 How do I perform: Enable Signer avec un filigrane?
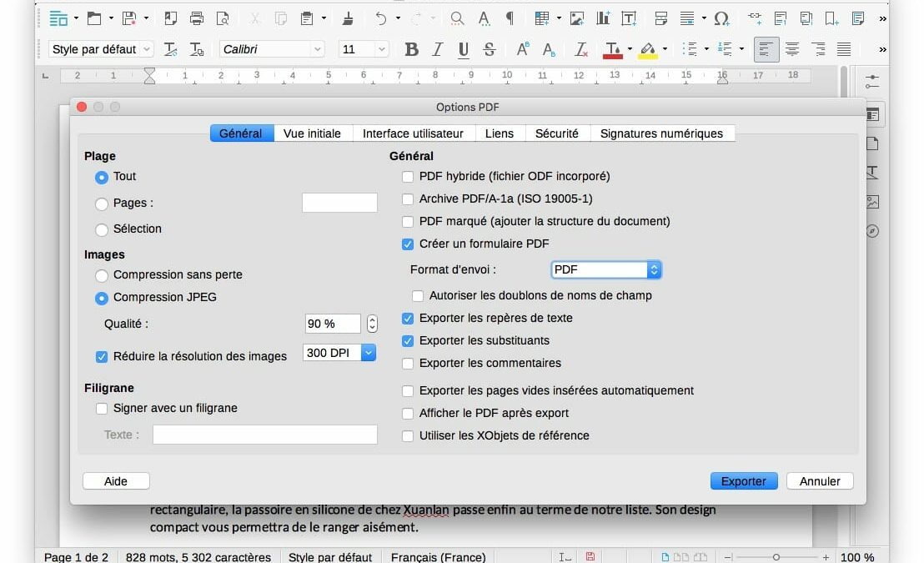[102, 409]
